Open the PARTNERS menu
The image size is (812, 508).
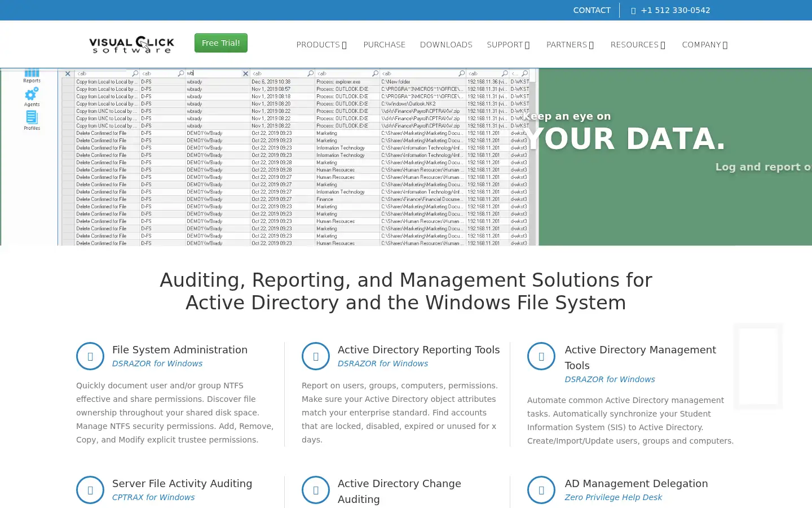click(570, 45)
